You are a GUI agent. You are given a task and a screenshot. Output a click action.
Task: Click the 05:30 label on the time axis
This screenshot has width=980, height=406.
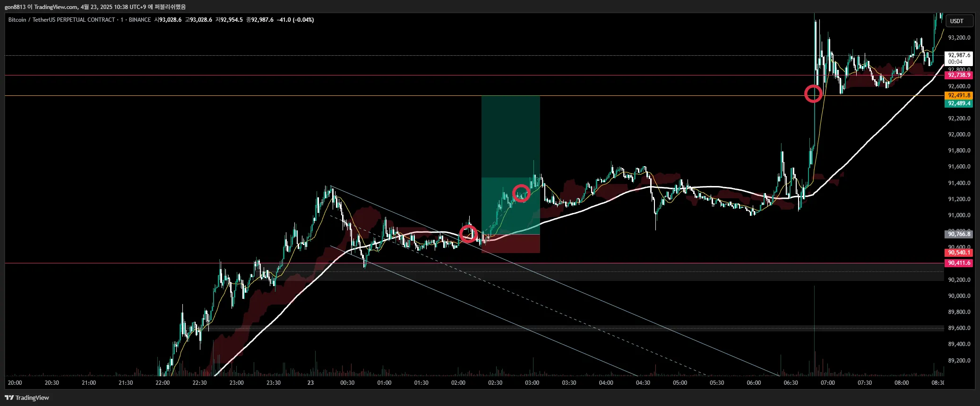717,383
